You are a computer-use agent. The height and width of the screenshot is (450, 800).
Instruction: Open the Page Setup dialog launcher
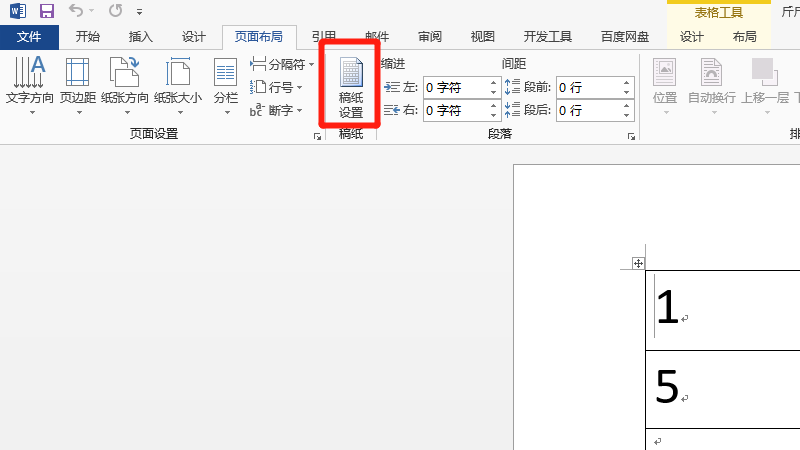317,136
